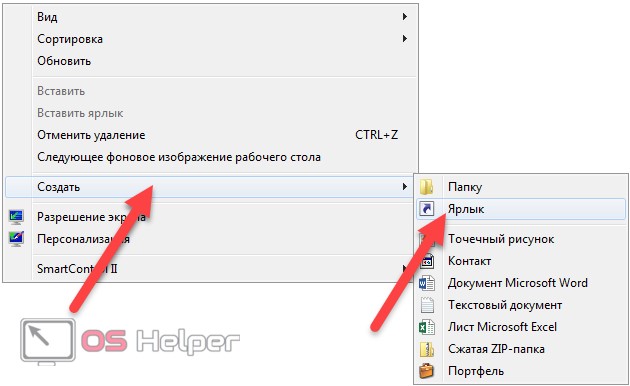Click the Excel sheet icon
The width and height of the screenshot is (630, 386).
tap(427, 327)
